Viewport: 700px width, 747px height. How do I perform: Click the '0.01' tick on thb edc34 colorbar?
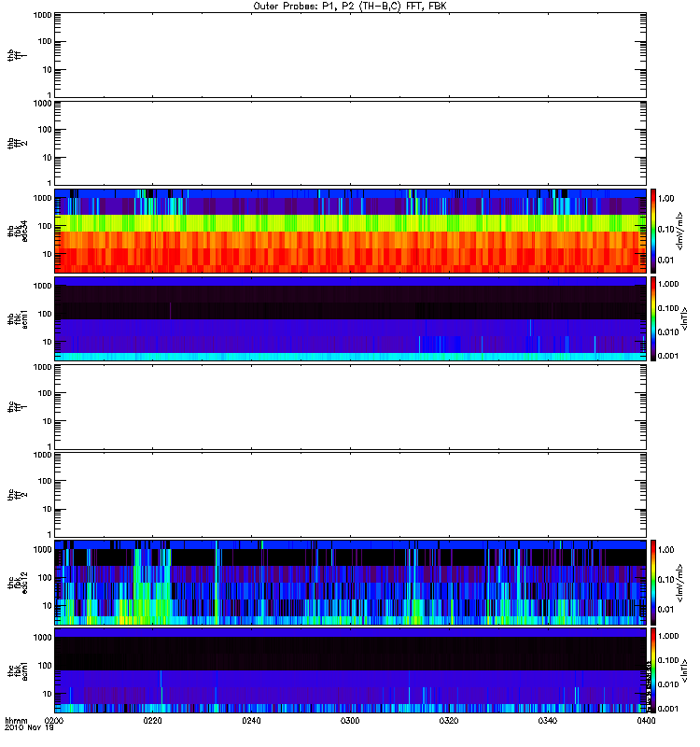[666, 261]
